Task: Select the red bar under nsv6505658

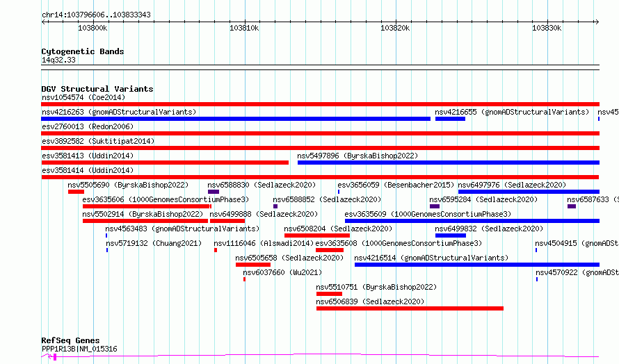Action: point(253,265)
